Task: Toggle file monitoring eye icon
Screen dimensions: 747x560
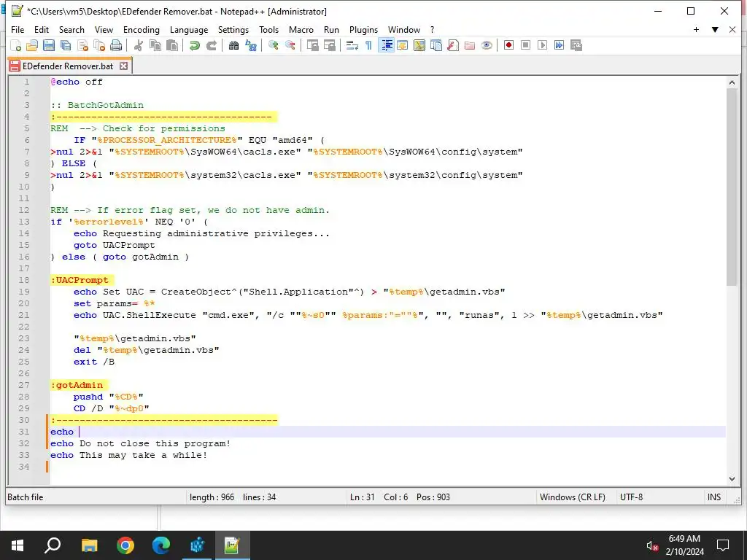Action: [x=487, y=45]
